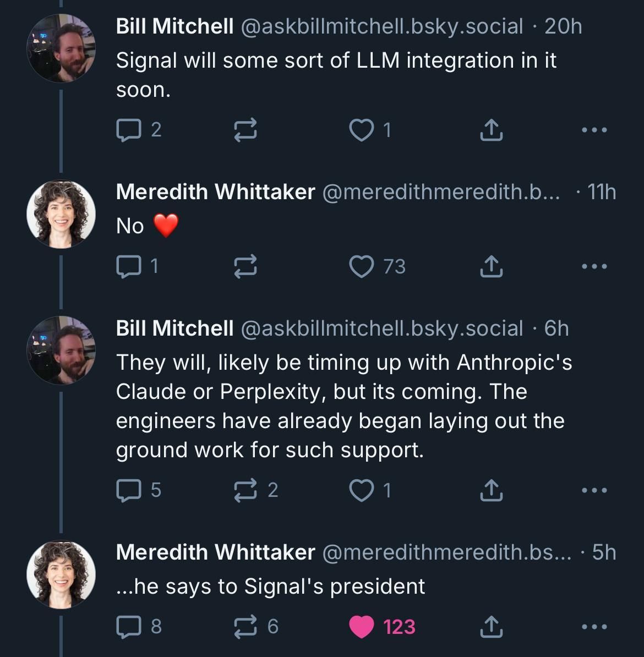Click the share icon on the bottom Meredith post

492,626
